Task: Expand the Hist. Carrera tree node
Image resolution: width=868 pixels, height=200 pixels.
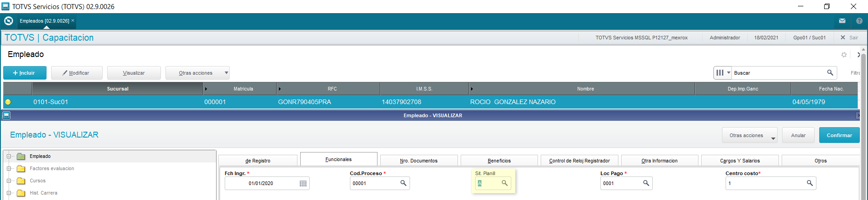Action: 9,193
